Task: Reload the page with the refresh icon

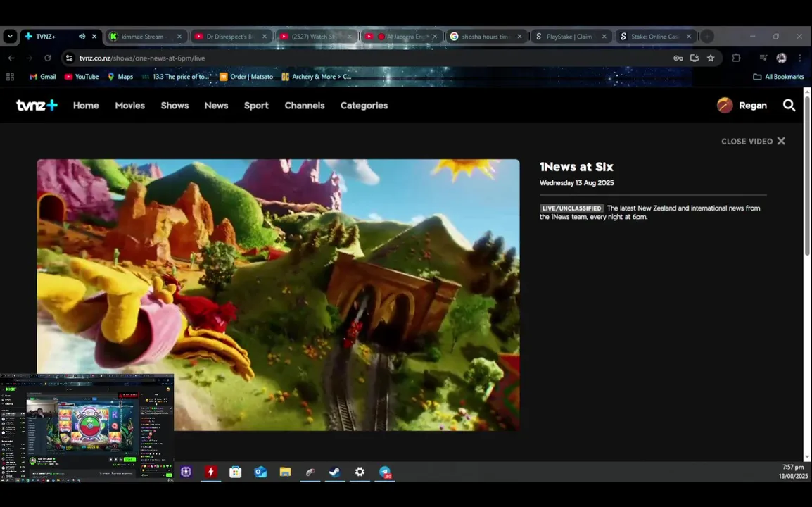Action: click(x=48, y=58)
